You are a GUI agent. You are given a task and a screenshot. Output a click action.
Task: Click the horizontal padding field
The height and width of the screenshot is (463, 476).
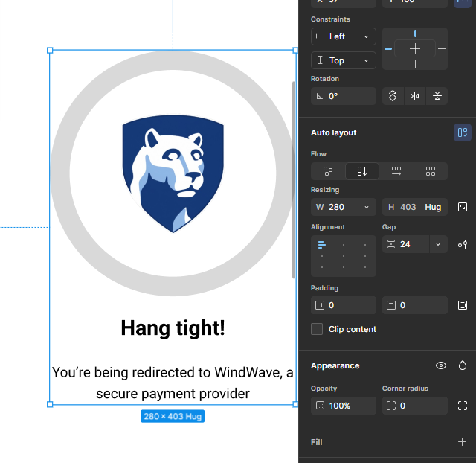[x=344, y=305]
